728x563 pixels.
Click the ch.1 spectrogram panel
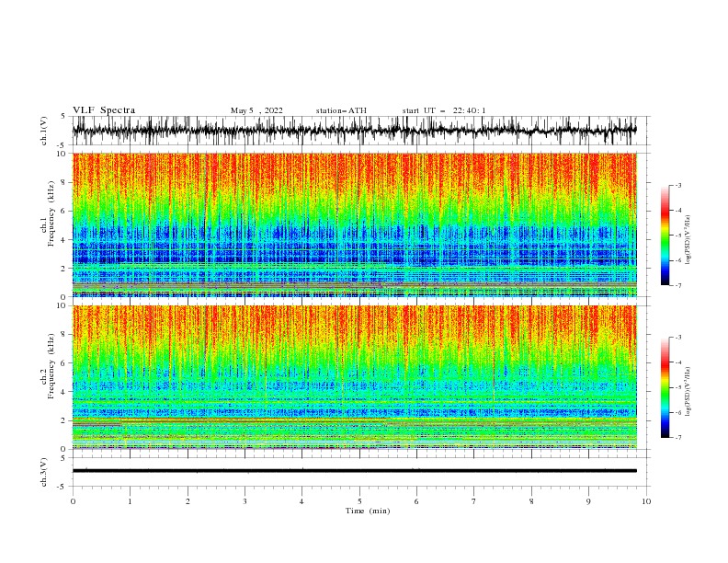click(x=354, y=224)
